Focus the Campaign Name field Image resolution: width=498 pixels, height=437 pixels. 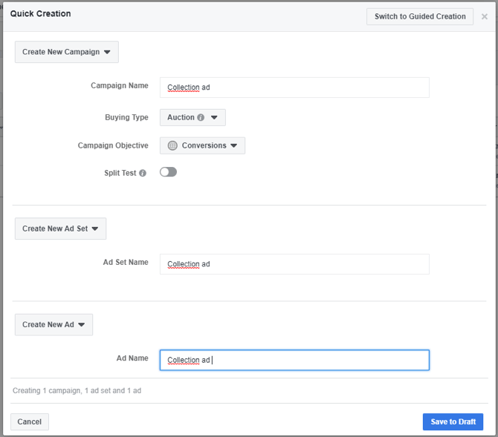295,87
